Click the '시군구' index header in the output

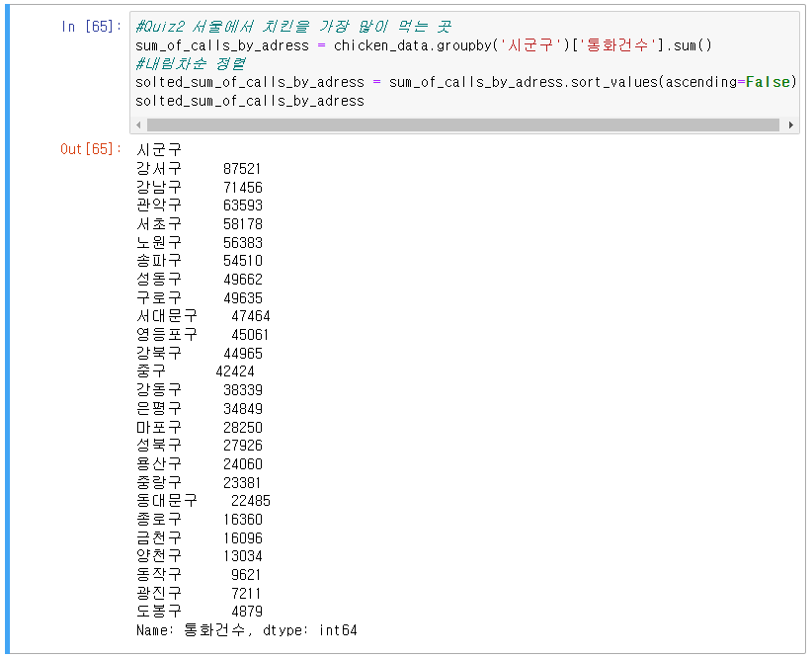(x=159, y=150)
